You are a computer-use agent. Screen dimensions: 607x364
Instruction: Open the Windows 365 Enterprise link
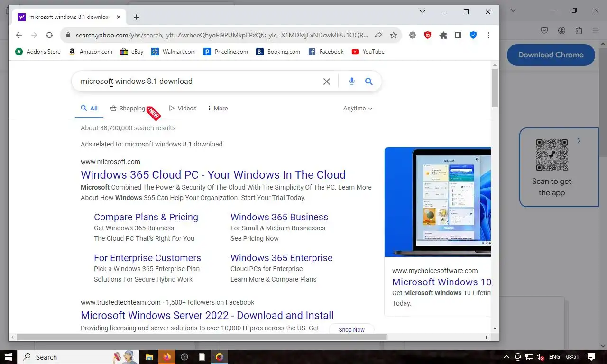[281, 258]
